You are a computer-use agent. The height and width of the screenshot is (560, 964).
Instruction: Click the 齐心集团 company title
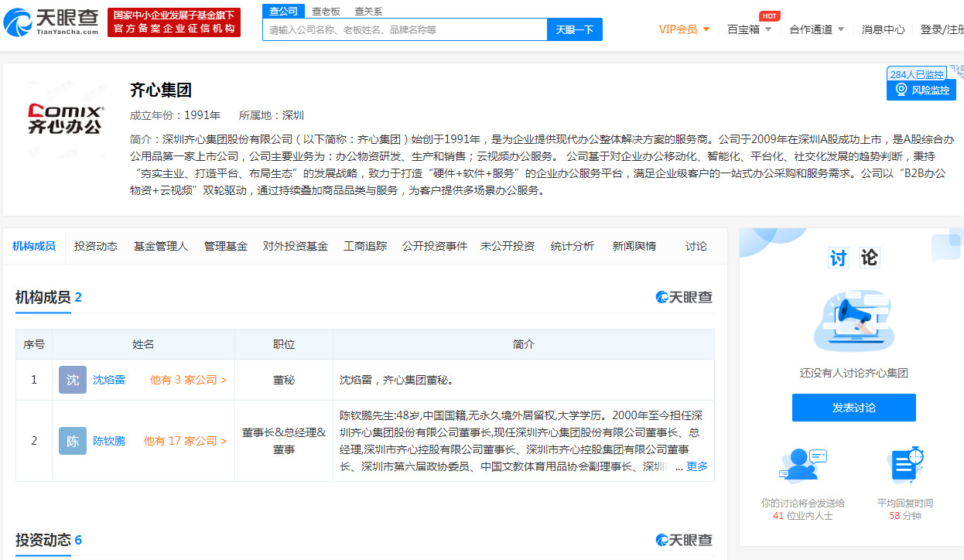161,90
